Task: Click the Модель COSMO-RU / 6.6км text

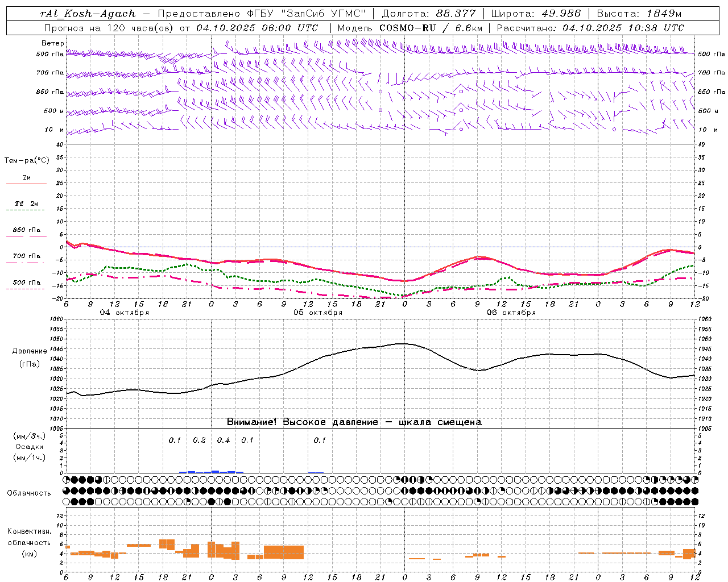Action: 409,27
